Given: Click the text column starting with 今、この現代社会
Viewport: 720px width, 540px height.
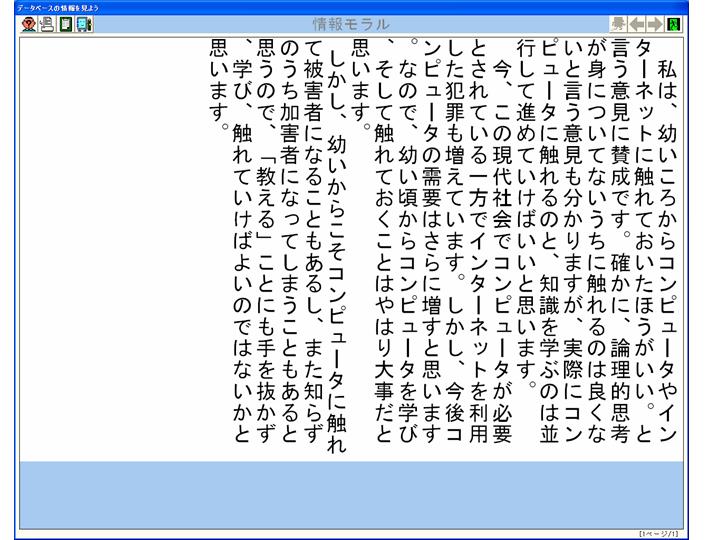Looking at the screenshot, I should click(501, 240).
